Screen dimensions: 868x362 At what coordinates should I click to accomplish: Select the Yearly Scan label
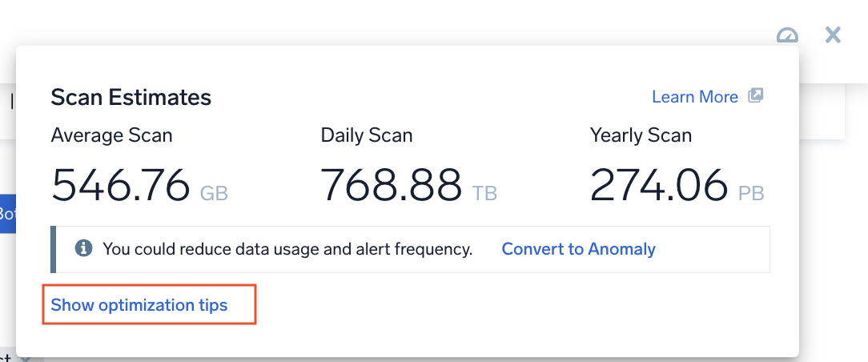[x=641, y=135]
